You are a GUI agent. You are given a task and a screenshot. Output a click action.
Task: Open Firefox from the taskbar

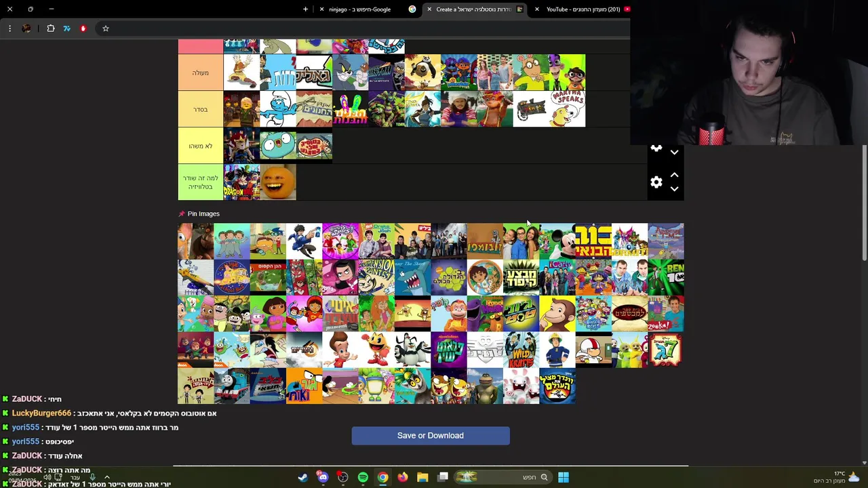(x=403, y=477)
